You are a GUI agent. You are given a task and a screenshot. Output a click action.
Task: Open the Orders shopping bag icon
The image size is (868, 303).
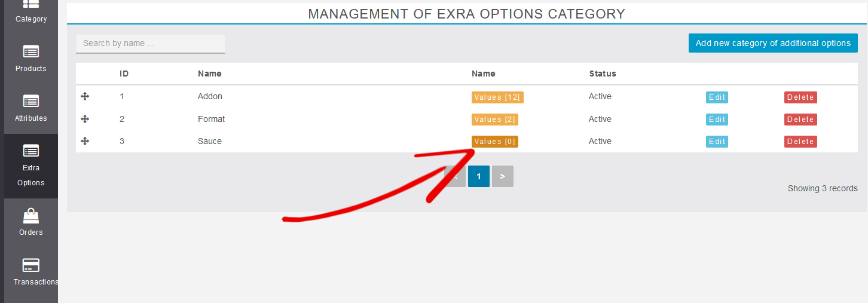click(x=30, y=215)
